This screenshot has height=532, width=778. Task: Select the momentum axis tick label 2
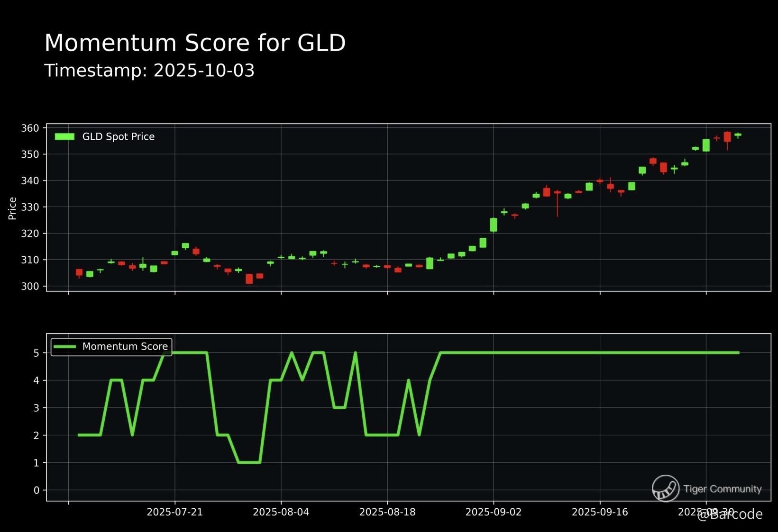pyautogui.click(x=37, y=435)
